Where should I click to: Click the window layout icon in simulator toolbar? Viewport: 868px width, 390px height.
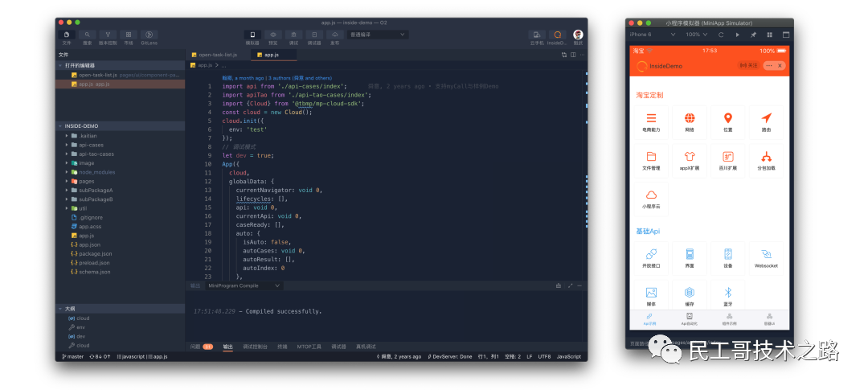pos(785,35)
